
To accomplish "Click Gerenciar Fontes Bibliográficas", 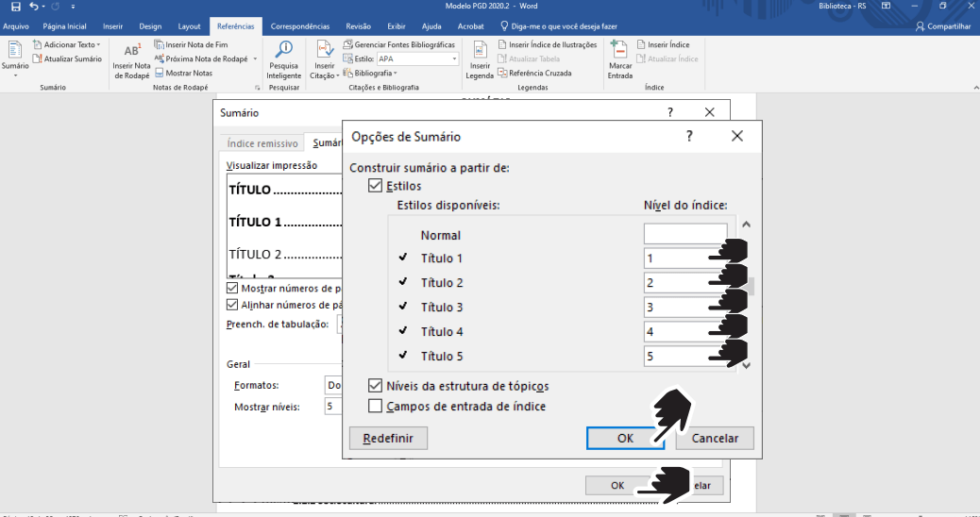I will [x=399, y=45].
